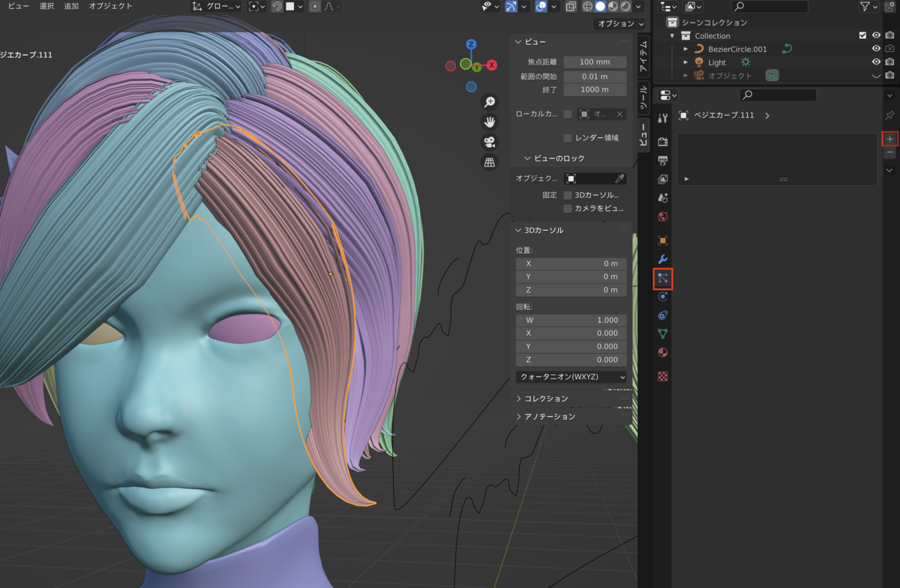Enable lock to 3Dカーソル checkbox
This screenshot has width=900, height=588.
coord(568,195)
